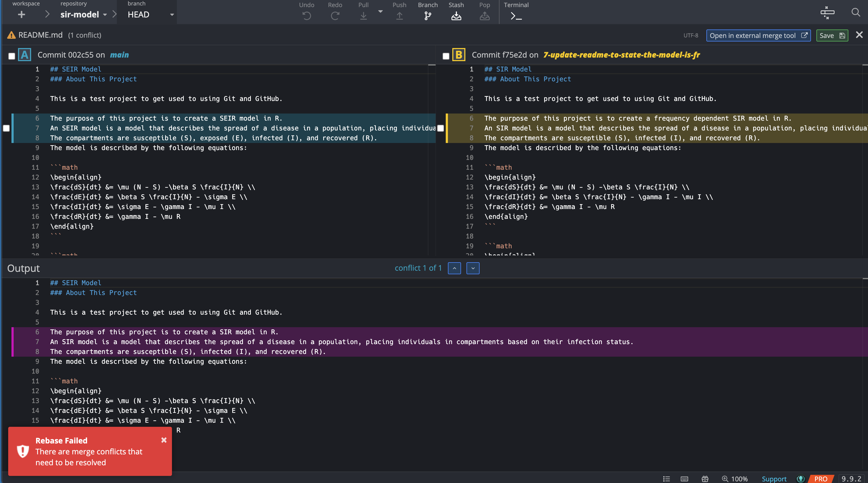The width and height of the screenshot is (868, 483).
Task: Dismiss the Rebase Failed notification
Action: [x=164, y=440]
